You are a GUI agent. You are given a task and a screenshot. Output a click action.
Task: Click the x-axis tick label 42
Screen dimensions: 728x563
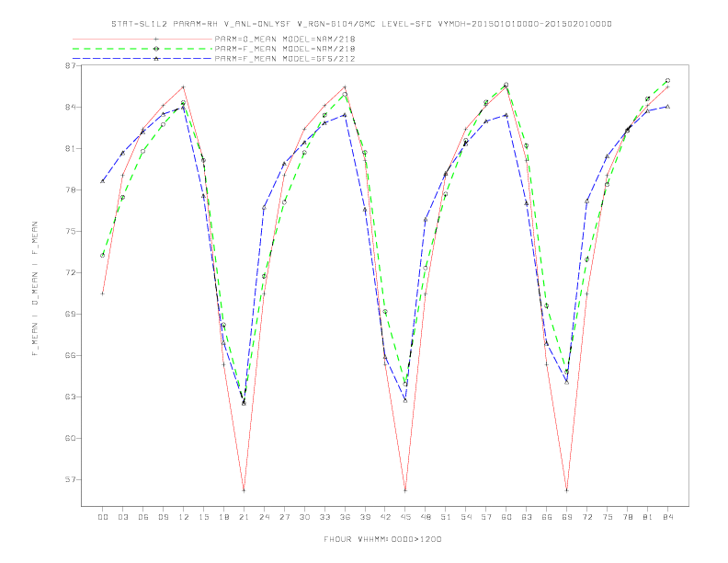pos(385,517)
